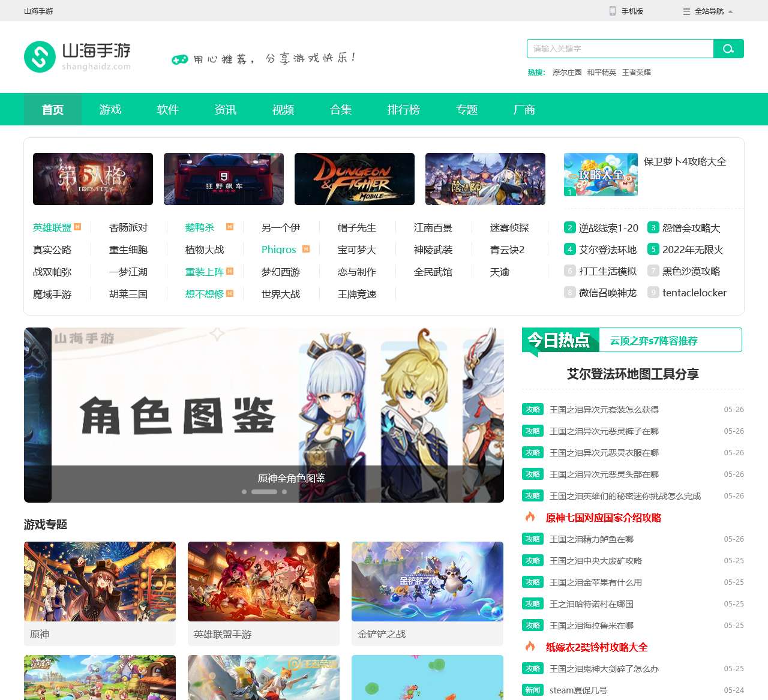Tap the 手机版 phone icon

[613, 11]
